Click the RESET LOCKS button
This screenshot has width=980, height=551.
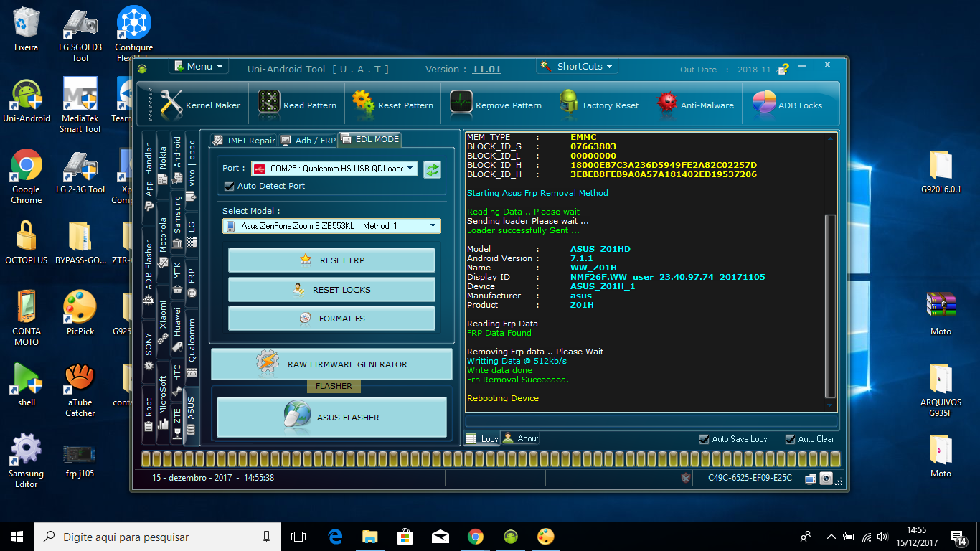point(331,290)
